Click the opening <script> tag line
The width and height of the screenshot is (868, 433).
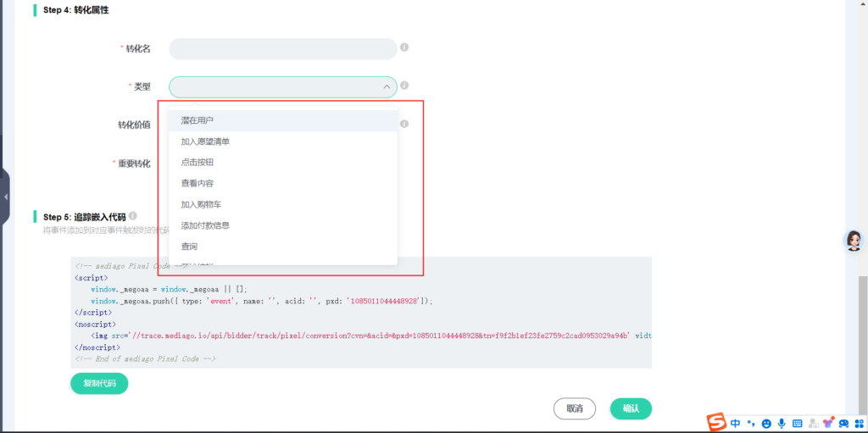pos(92,278)
